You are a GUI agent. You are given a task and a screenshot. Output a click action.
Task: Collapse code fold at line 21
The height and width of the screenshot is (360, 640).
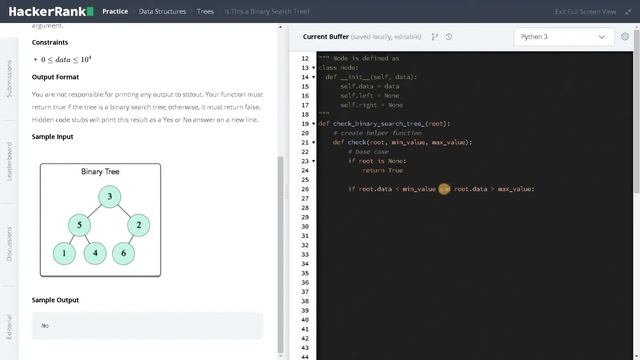(x=313, y=142)
